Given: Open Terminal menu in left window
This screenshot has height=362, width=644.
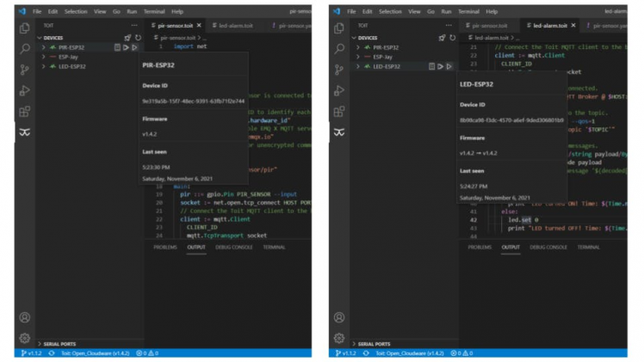Looking at the screenshot, I should (x=155, y=12).
